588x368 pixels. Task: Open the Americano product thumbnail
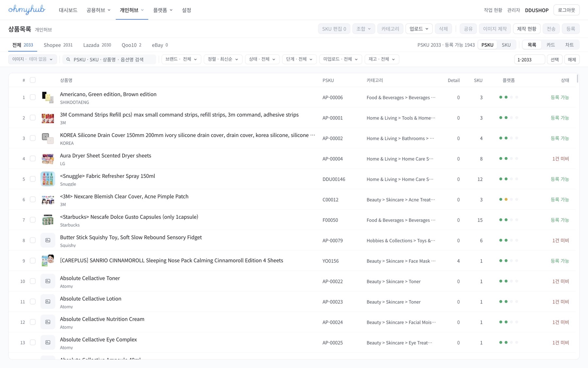point(48,97)
